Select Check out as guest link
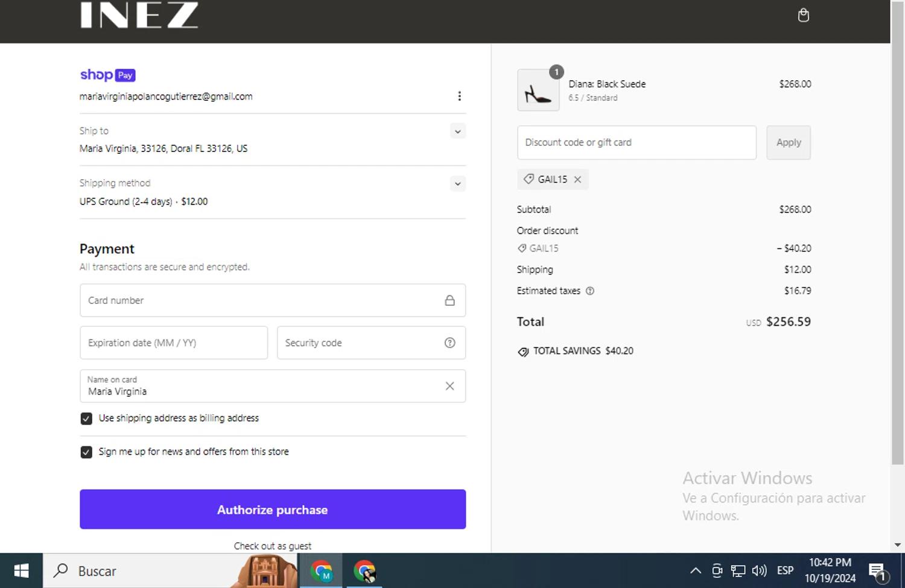The height and width of the screenshot is (588, 905). point(272,546)
